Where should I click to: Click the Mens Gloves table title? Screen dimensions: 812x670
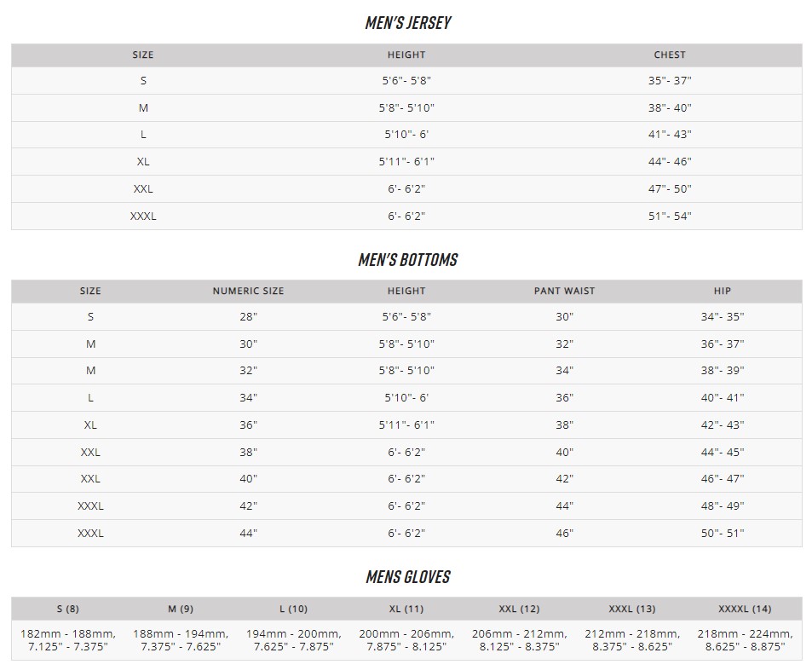pos(407,577)
